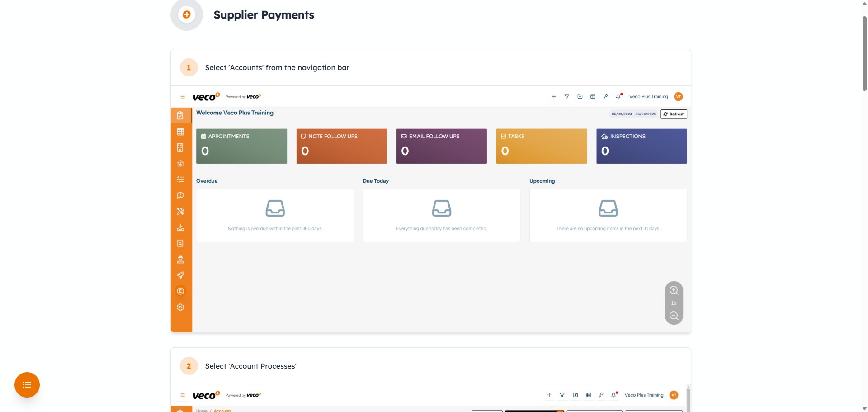Click the chat bubble icon in sidebar

180,195
